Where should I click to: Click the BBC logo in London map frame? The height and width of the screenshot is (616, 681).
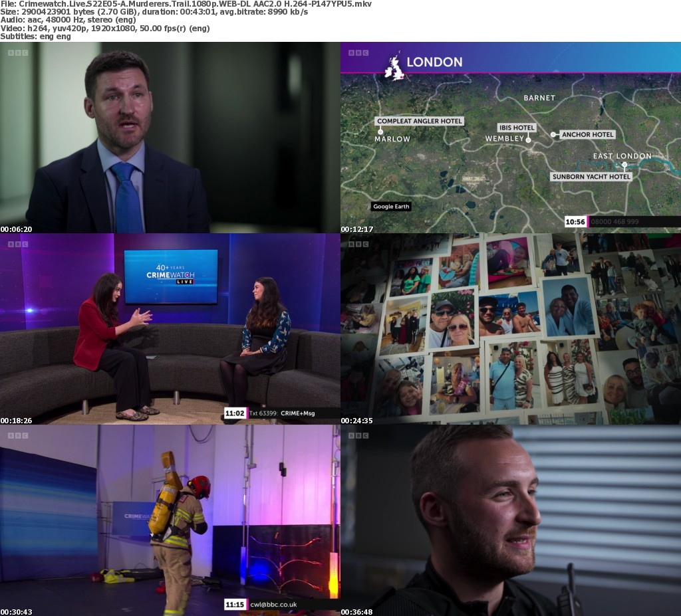358,53
